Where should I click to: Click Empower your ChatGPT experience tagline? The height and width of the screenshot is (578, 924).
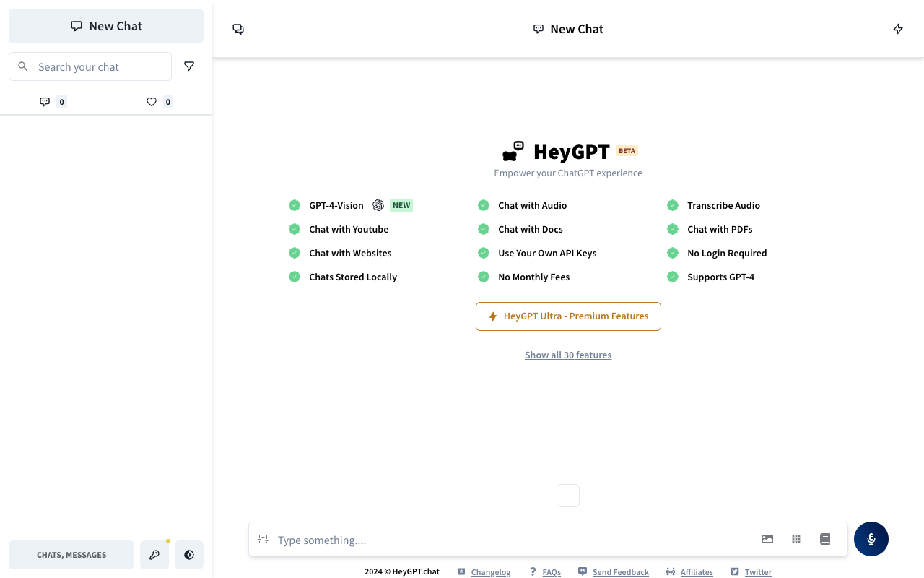click(x=568, y=173)
